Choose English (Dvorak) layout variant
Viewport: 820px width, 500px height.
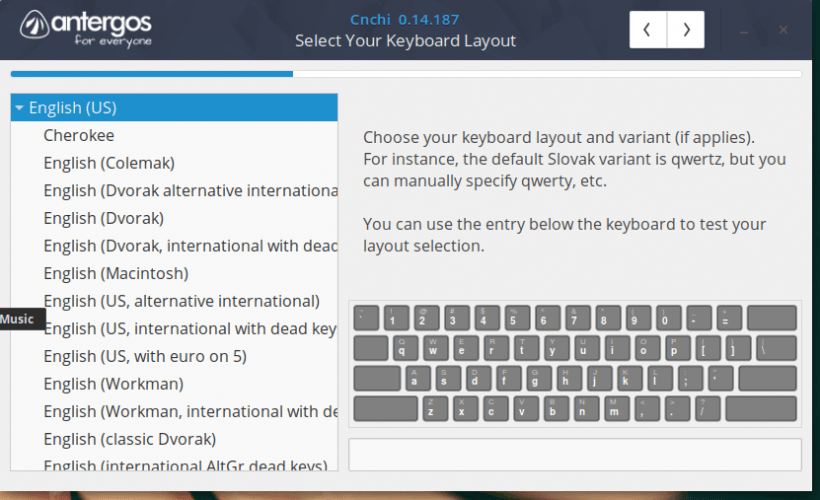[x=103, y=218]
